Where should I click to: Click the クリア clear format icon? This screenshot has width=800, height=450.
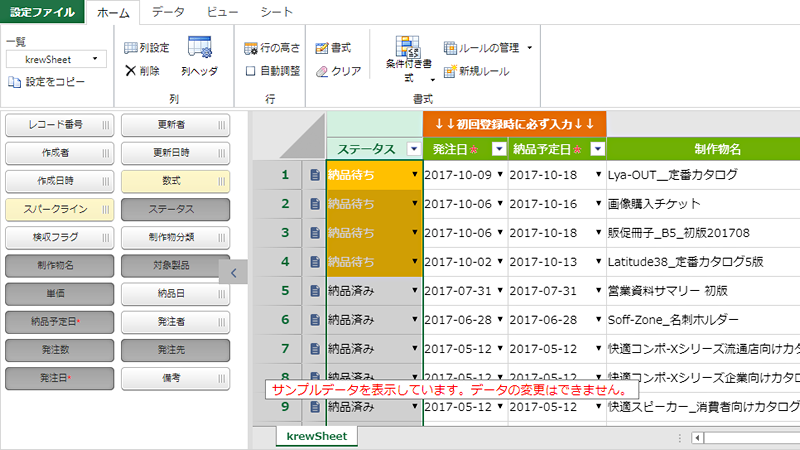[x=321, y=71]
